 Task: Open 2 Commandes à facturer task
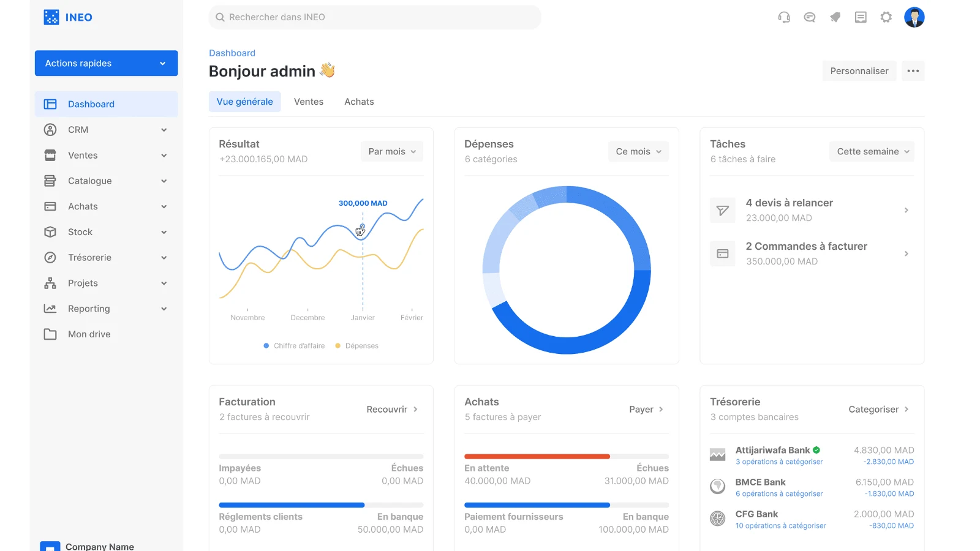click(812, 253)
